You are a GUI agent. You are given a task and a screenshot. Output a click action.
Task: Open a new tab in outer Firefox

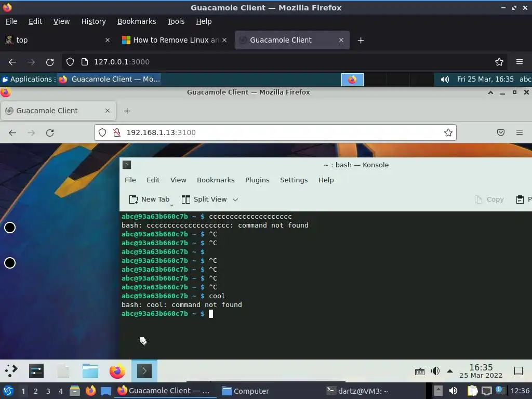point(361,41)
